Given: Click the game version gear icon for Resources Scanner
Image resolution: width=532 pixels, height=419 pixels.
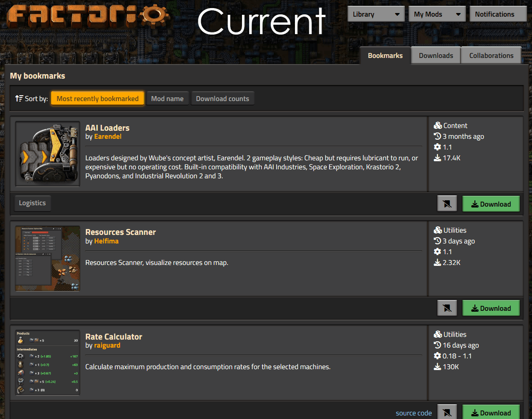Looking at the screenshot, I should (438, 252).
